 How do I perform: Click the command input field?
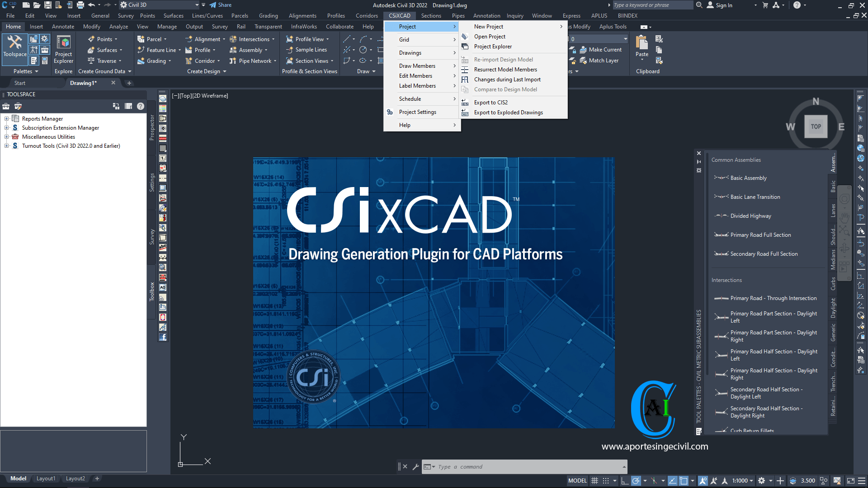[524, 467]
